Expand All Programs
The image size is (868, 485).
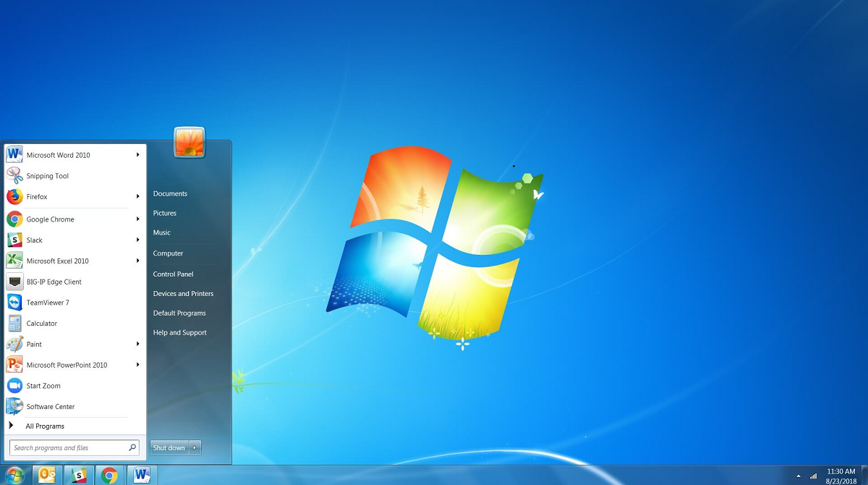tap(45, 426)
